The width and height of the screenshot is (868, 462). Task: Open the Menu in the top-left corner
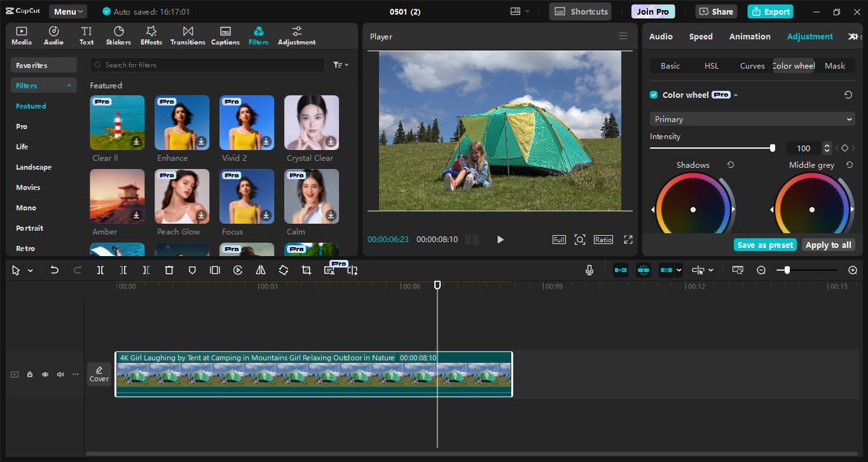click(67, 11)
